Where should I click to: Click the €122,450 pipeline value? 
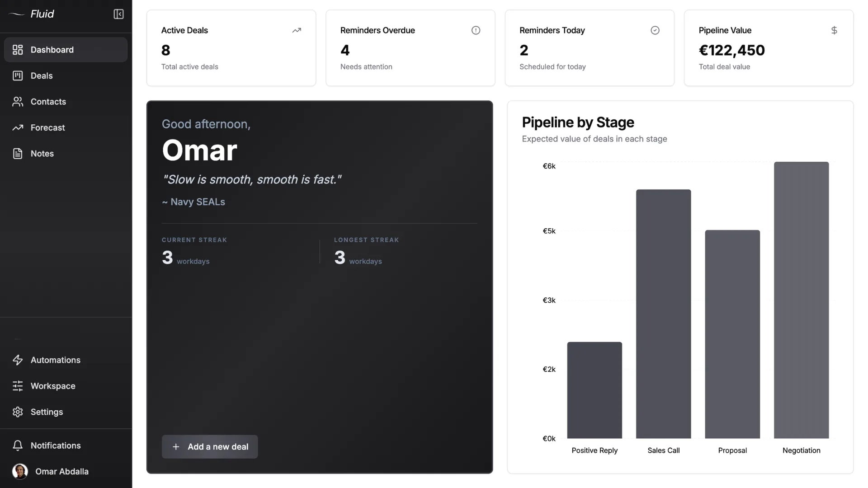click(x=731, y=50)
